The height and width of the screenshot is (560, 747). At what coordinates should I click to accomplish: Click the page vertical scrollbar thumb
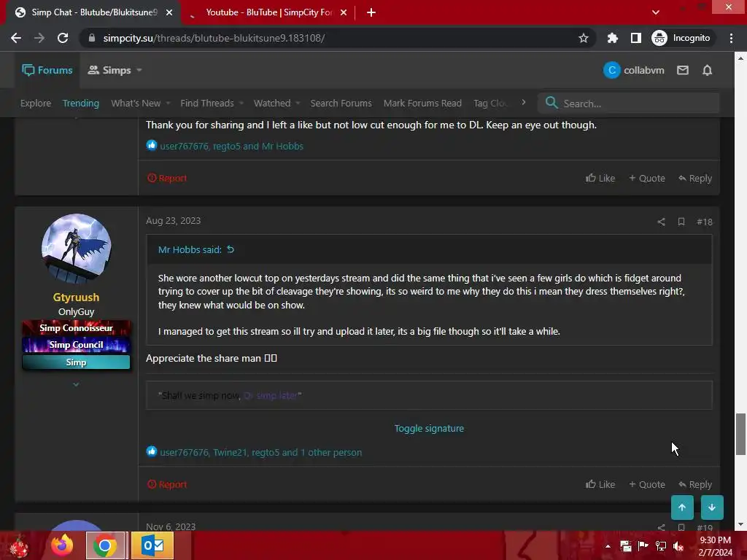click(741, 435)
